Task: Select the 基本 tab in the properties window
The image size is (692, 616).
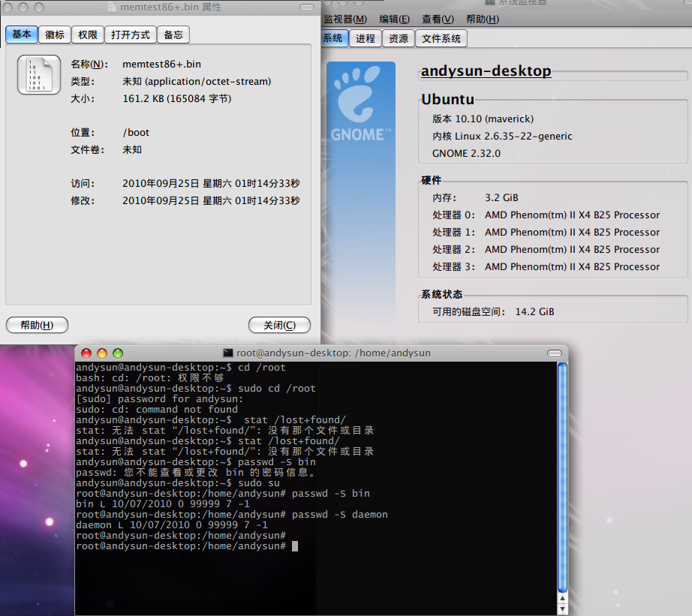Action: point(22,35)
